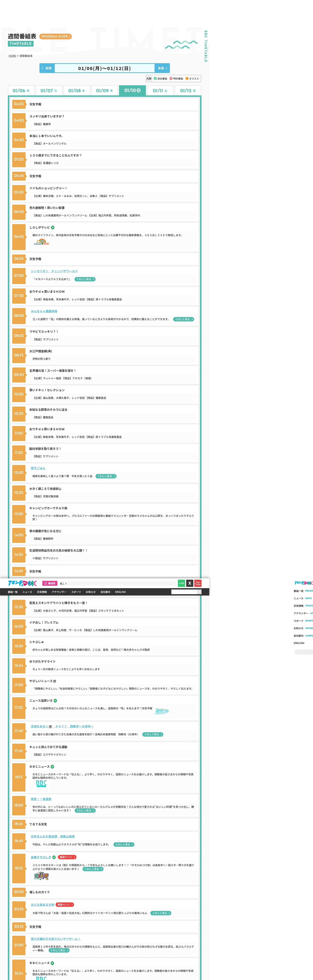
Task: Go to previous week with 前週
Action: click(47, 68)
